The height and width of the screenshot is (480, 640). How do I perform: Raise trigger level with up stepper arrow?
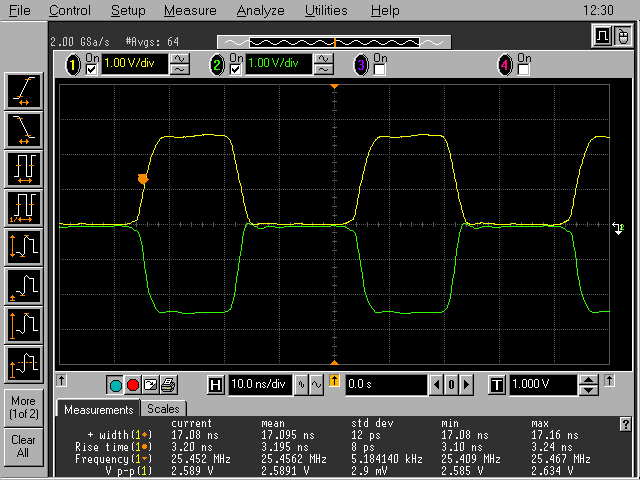tap(588, 380)
